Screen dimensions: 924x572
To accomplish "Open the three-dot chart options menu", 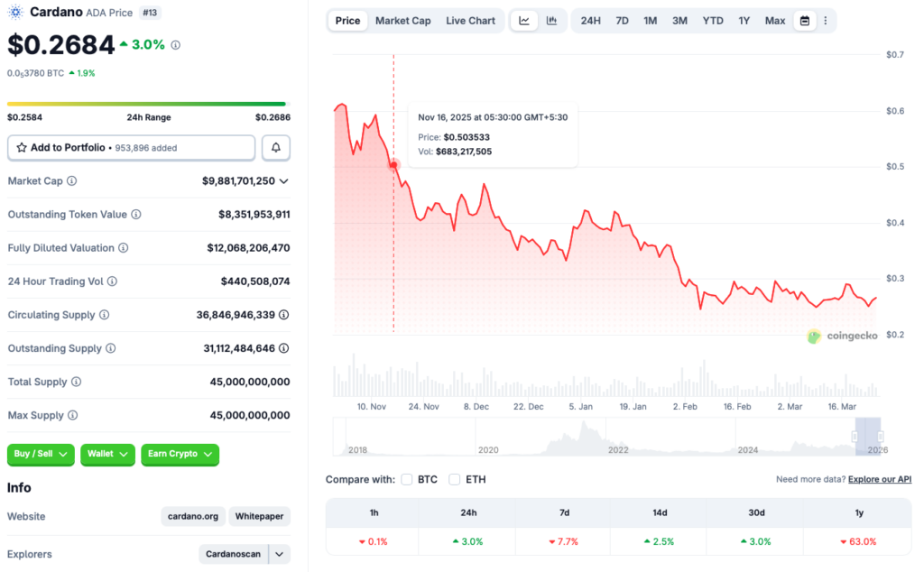I will (x=826, y=20).
